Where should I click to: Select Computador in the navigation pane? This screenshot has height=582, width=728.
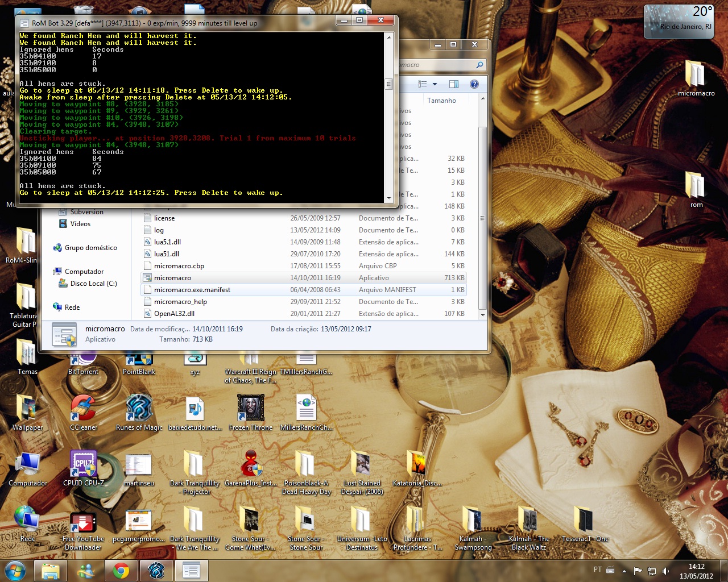click(84, 272)
